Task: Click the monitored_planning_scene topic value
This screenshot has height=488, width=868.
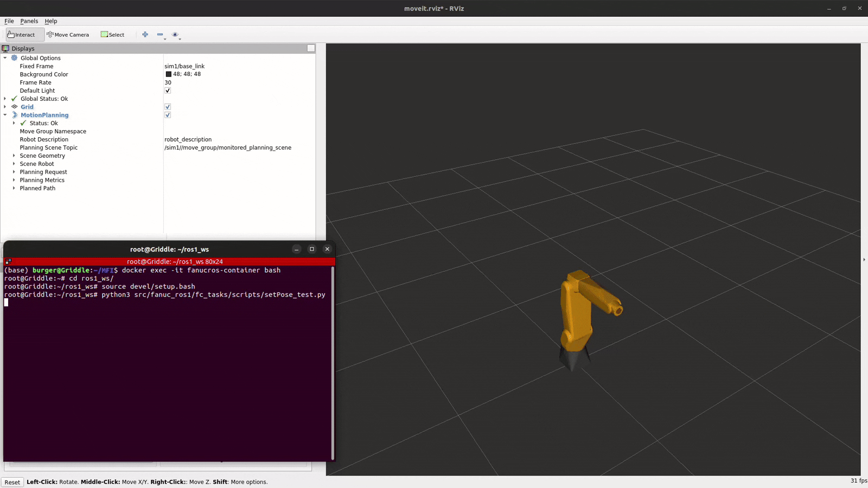Action: click(x=228, y=147)
